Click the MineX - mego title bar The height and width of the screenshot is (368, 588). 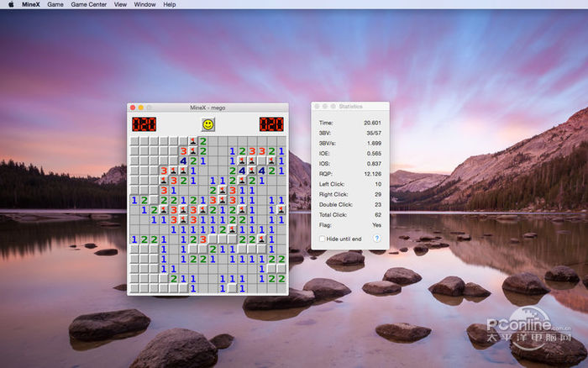click(x=207, y=107)
